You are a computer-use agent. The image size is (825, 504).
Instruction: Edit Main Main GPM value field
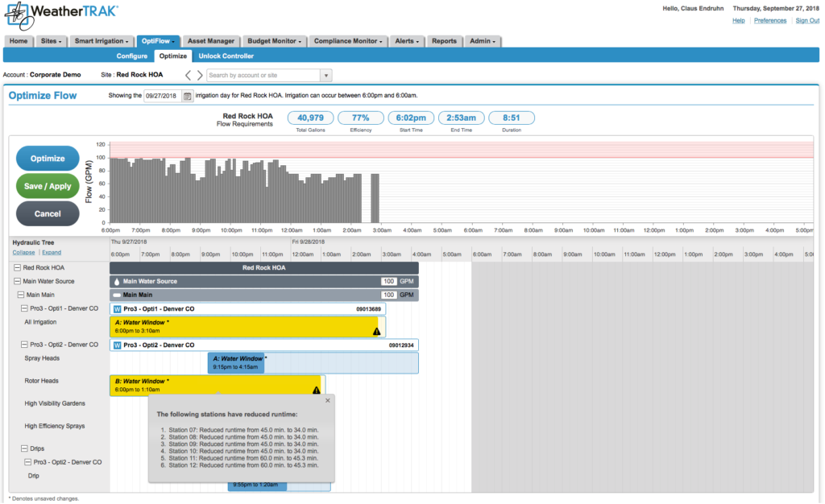(x=389, y=295)
